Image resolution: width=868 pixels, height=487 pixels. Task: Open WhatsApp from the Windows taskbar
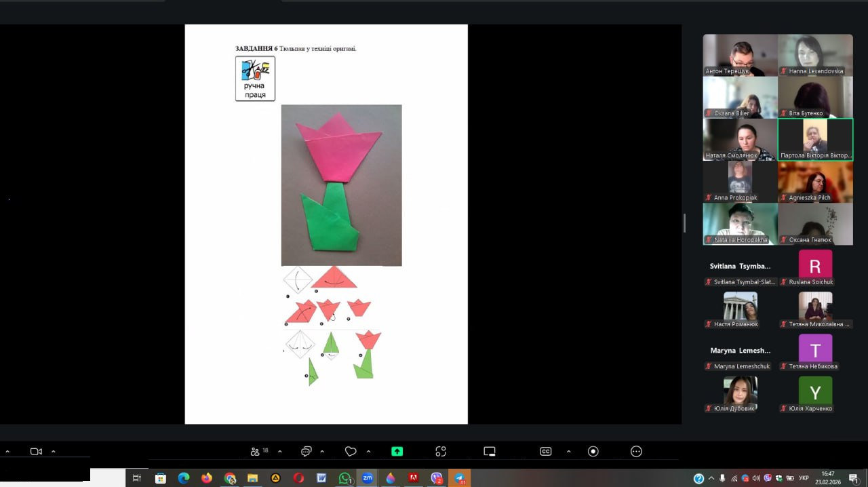pyautogui.click(x=344, y=478)
